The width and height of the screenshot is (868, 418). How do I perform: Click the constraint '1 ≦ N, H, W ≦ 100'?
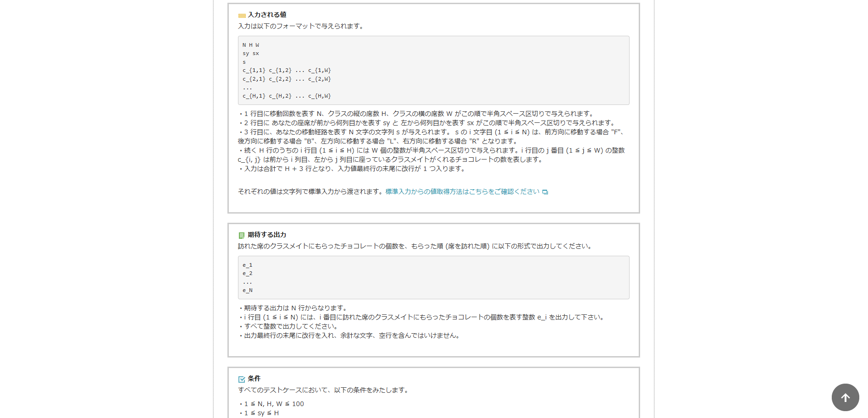tap(274, 404)
